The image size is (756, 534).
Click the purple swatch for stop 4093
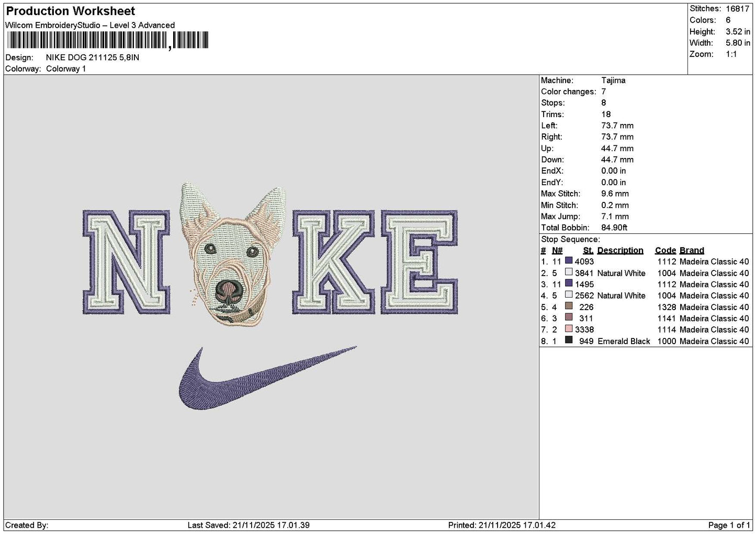569,260
